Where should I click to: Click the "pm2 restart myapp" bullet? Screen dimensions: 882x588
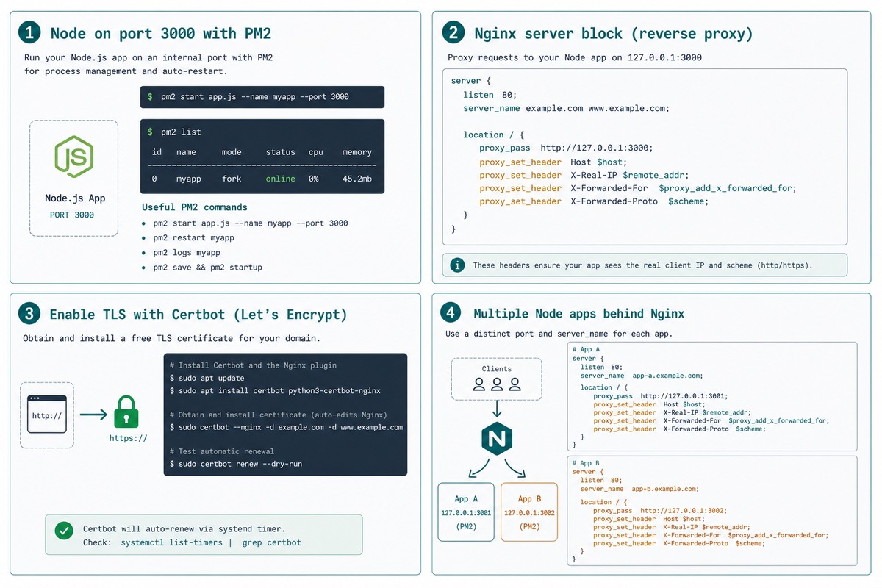coord(194,237)
